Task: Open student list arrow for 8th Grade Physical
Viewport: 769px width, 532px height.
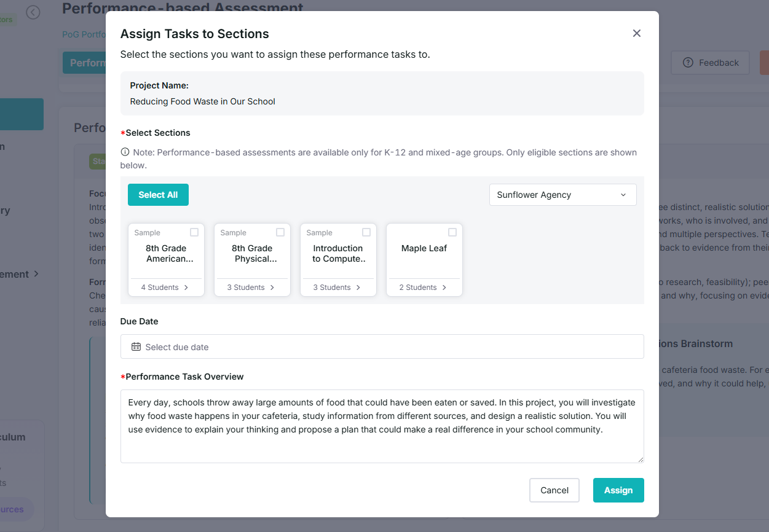Action: click(x=272, y=288)
